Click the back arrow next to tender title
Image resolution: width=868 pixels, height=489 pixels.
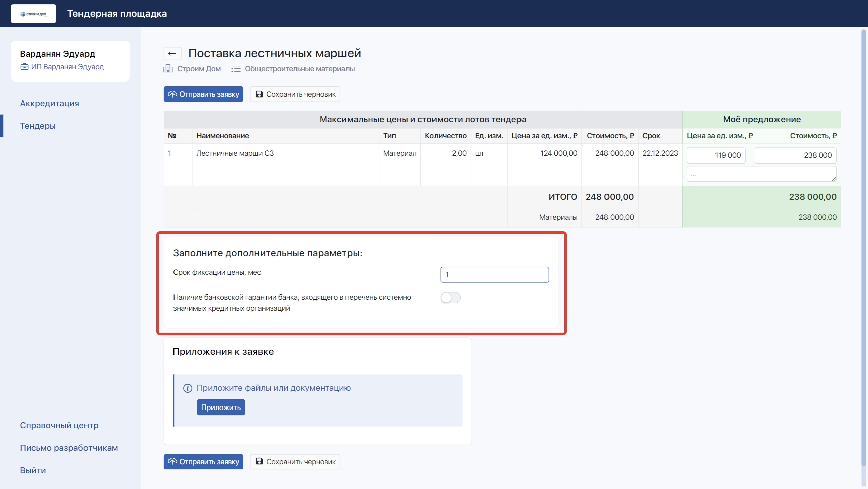pyautogui.click(x=172, y=54)
